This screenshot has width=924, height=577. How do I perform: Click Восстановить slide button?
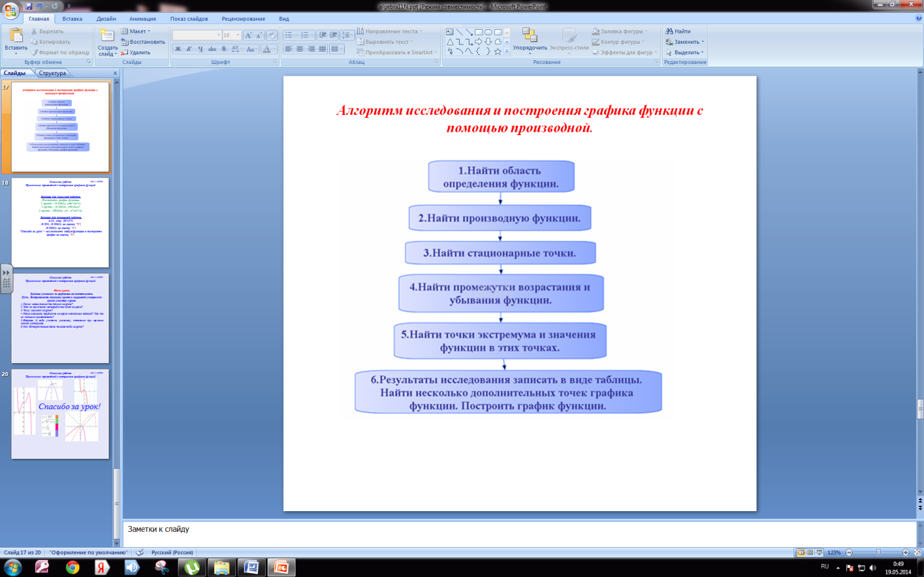[x=143, y=42]
